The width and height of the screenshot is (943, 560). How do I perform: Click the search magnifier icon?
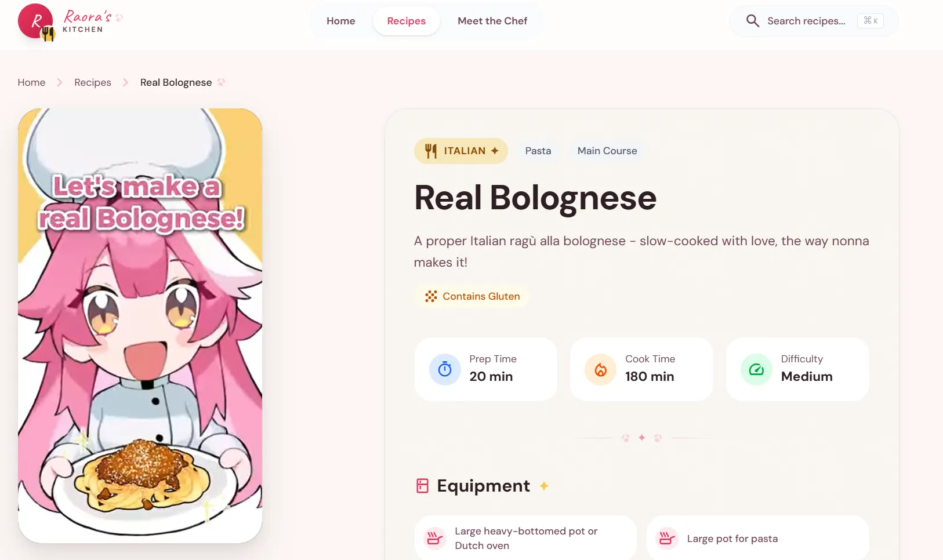(x=752, y=21)
